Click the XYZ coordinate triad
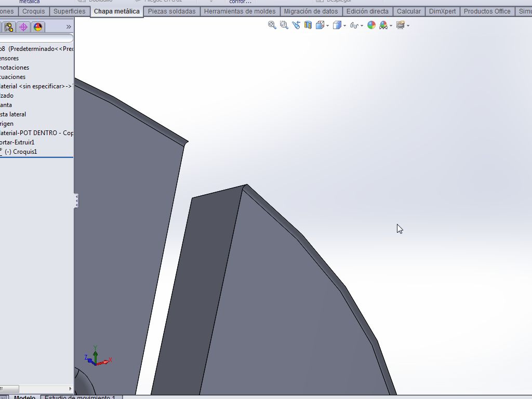 click(x=98, y=356)
